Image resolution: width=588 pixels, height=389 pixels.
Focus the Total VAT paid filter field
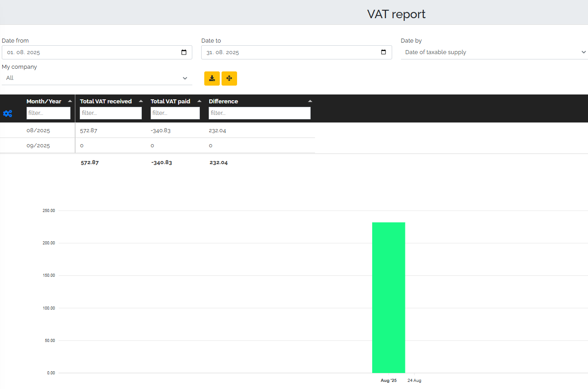coord(175,113)
